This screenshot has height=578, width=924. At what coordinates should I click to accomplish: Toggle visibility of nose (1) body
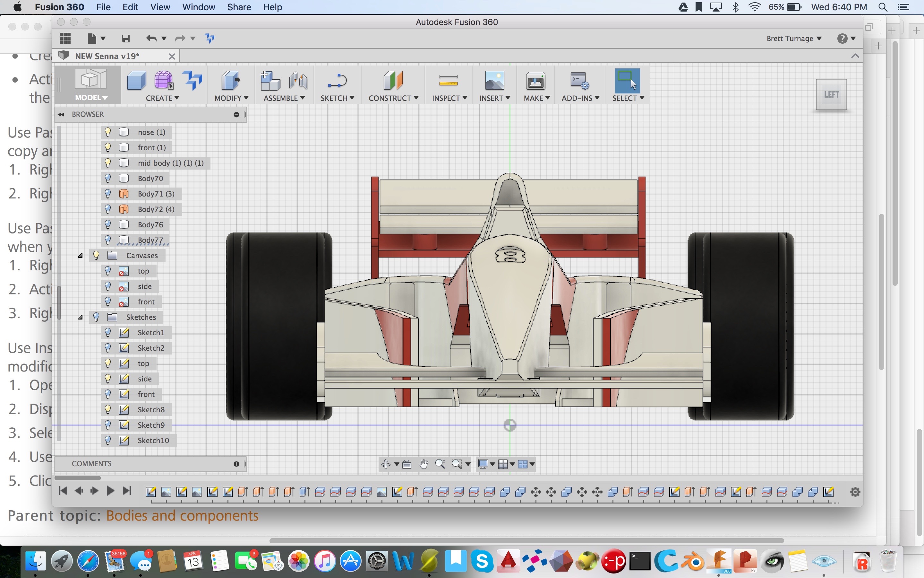(x=108, y=132)
